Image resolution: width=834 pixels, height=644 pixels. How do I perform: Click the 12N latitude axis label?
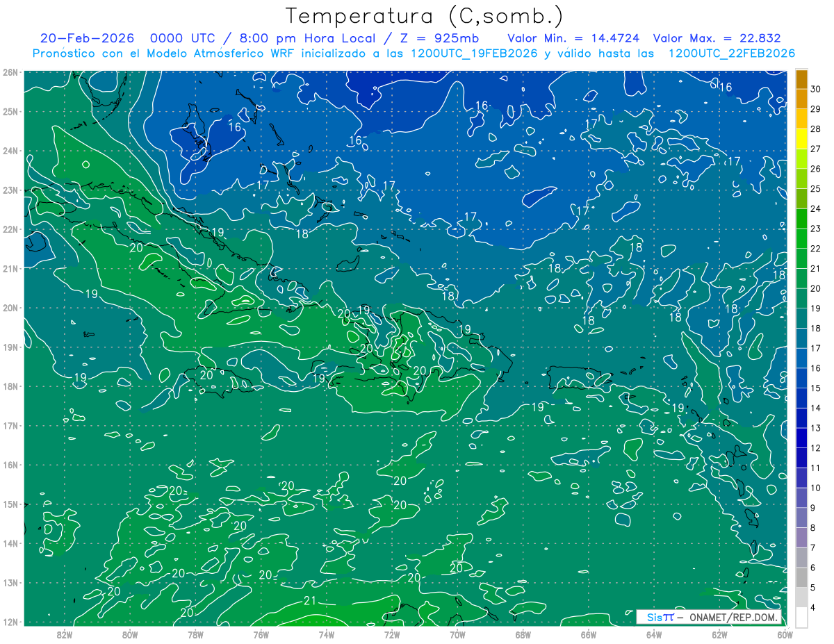click(x=10, y=622)
